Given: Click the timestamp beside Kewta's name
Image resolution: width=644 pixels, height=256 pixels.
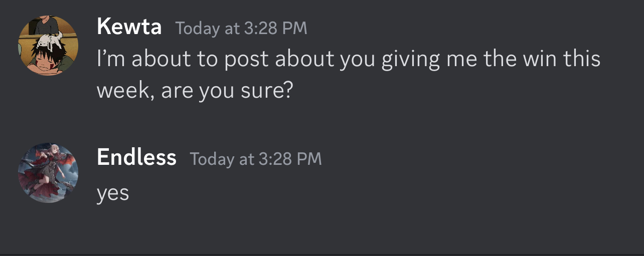Looking at the screenshot, I should 241,28.
